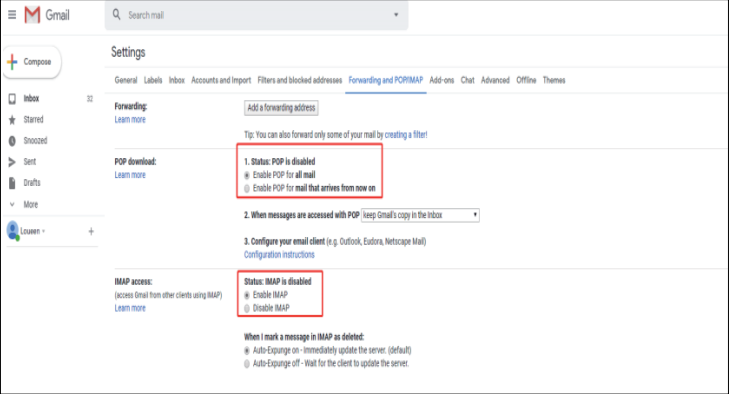The image size is (729, 394).
Task: Switch to the Offline tab
Action: pos(526,80)
